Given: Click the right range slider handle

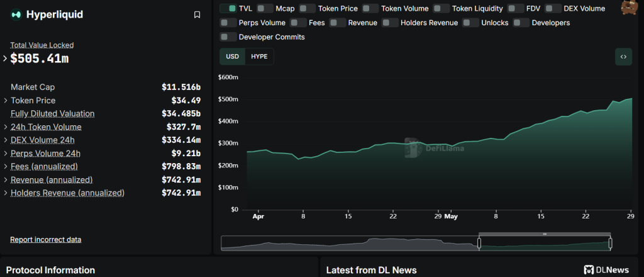Looking at the screenshot, I should pyautogui.click(x=610, y=243).
